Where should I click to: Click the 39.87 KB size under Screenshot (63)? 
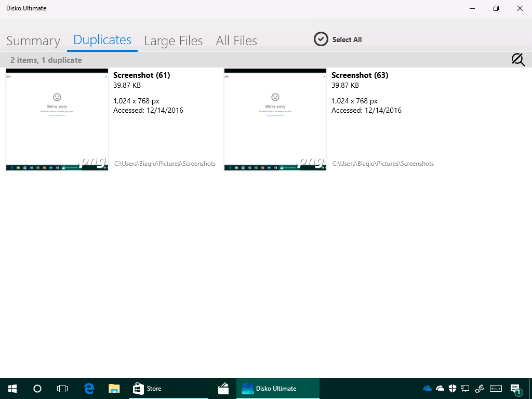point(345,86)
